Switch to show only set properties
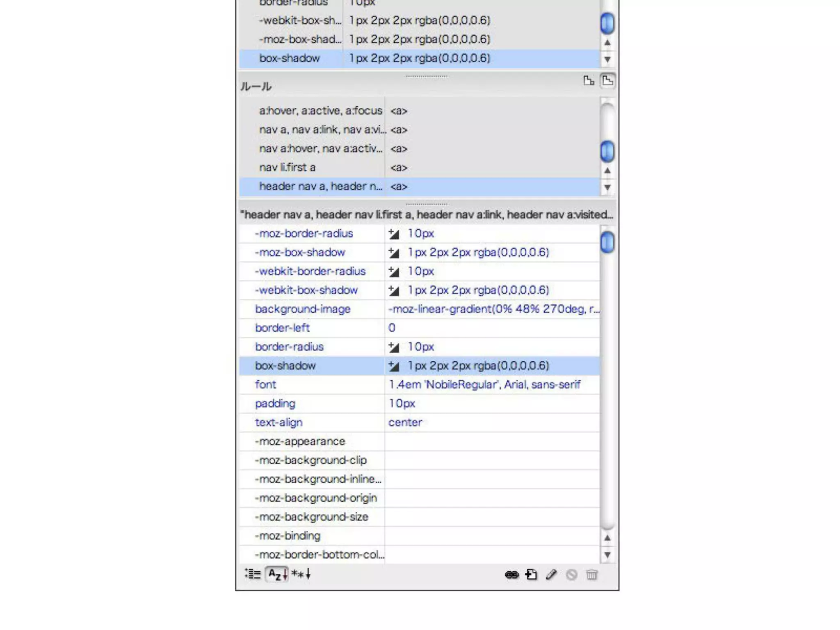840x630 pixels. tap(301, 574)
